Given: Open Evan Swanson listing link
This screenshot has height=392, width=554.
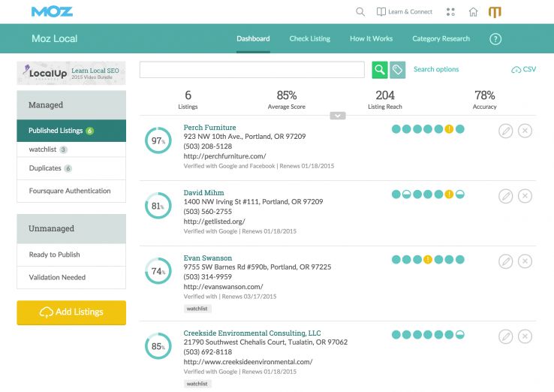Looking at the screenshot, I should coord(208,258).
